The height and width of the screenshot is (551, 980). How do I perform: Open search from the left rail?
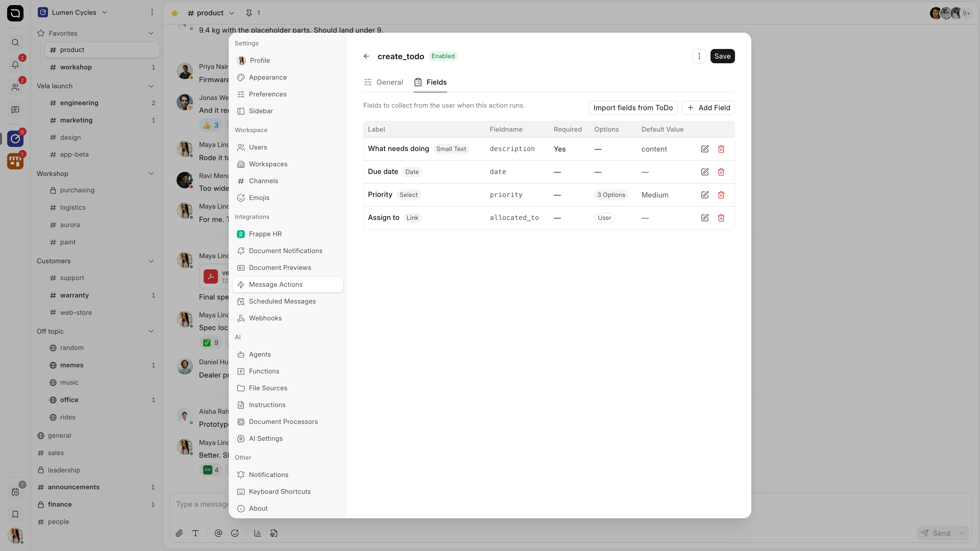(15, 42)
